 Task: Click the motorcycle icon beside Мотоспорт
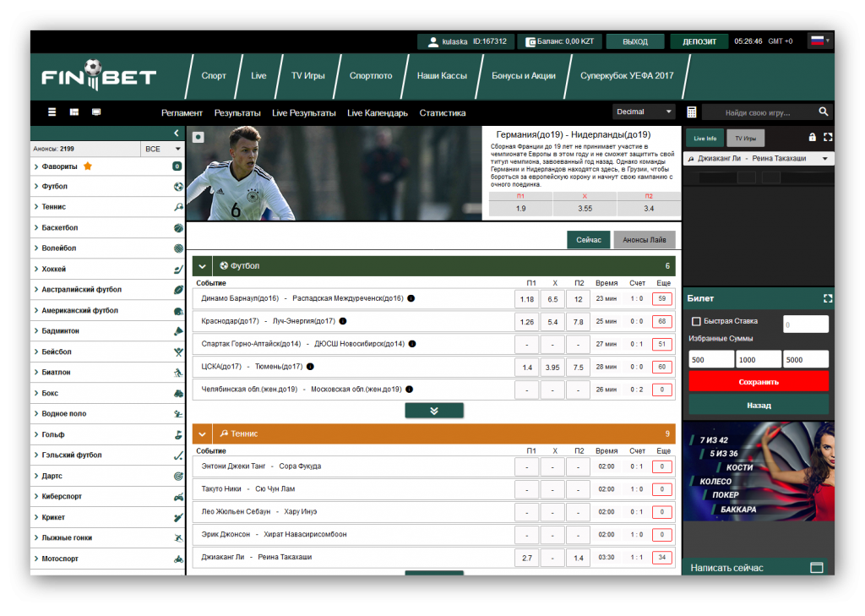[x=178, y=559]
